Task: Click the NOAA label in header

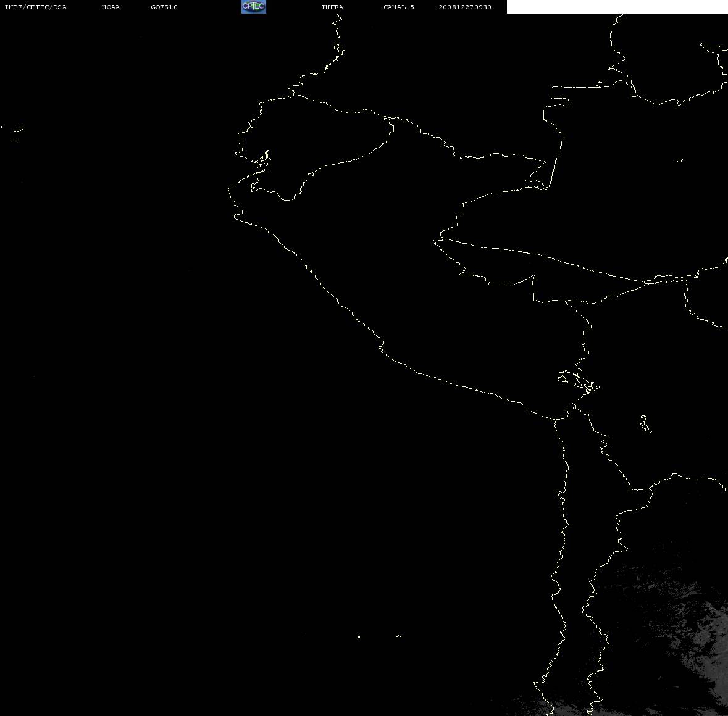Action: tap(111, 7)
